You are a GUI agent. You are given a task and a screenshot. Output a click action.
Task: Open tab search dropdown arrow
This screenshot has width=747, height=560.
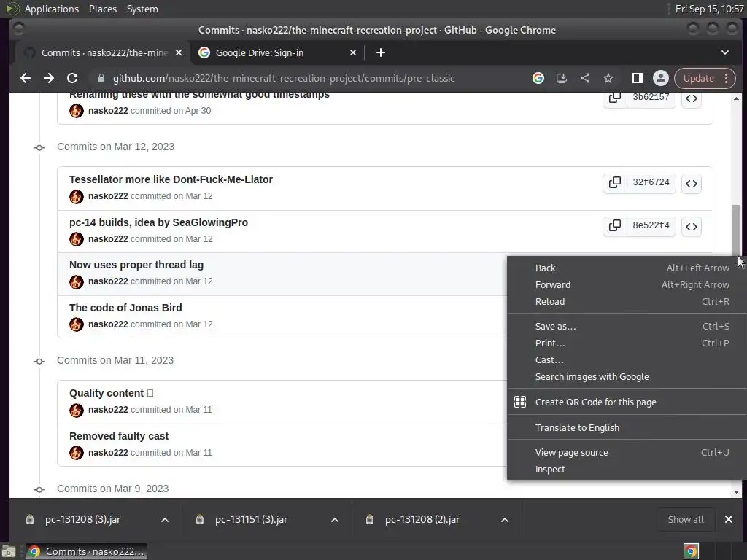tap(725, 52)
